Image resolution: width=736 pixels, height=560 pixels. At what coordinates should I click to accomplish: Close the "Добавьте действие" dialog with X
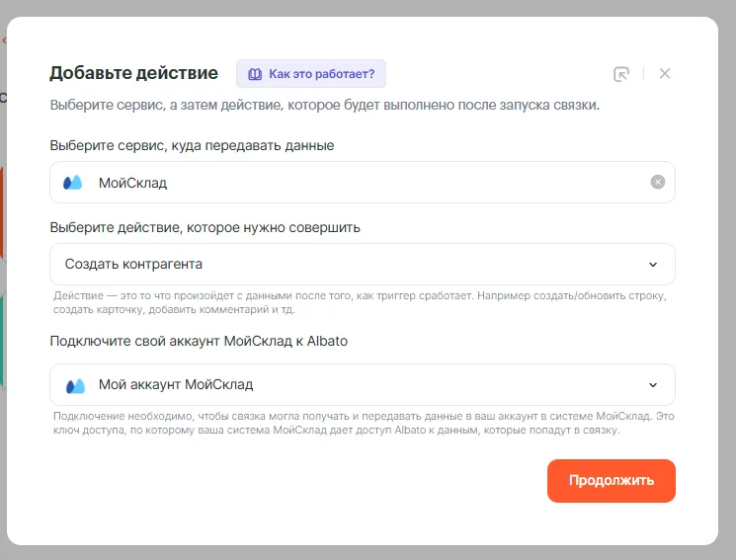[665, 74]
